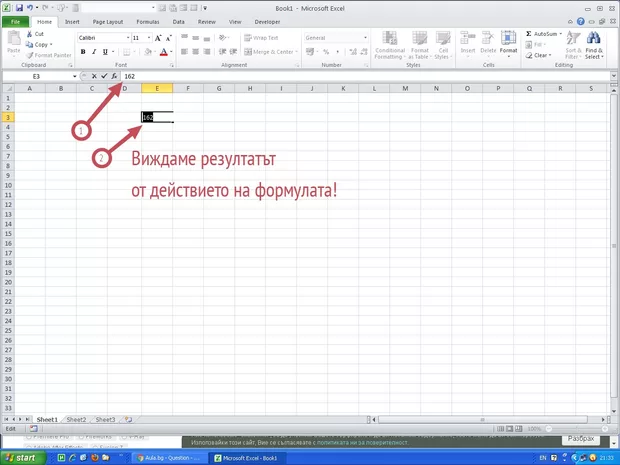Image resolution: width=620 pixels, height=465 pixels.
Task: Apply the fill color paint bucket
Action: [x=148, y=52]
